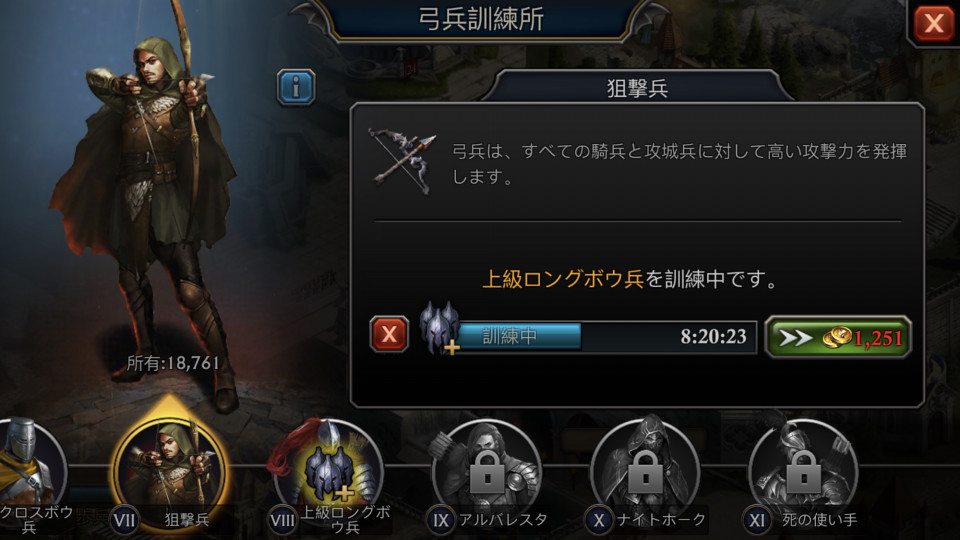Click the 狙撃兵 title tab
This screenshot has height=540, width=960.
tap(637, 87)
